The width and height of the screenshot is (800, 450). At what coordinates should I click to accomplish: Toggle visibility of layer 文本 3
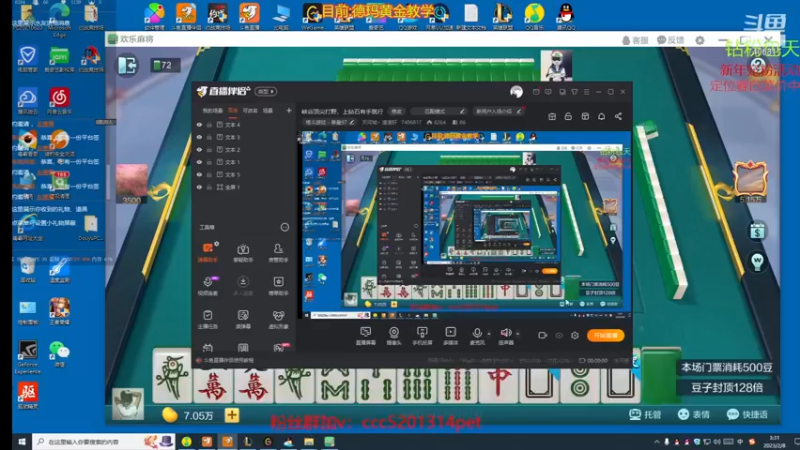click(x=199, y=137)
